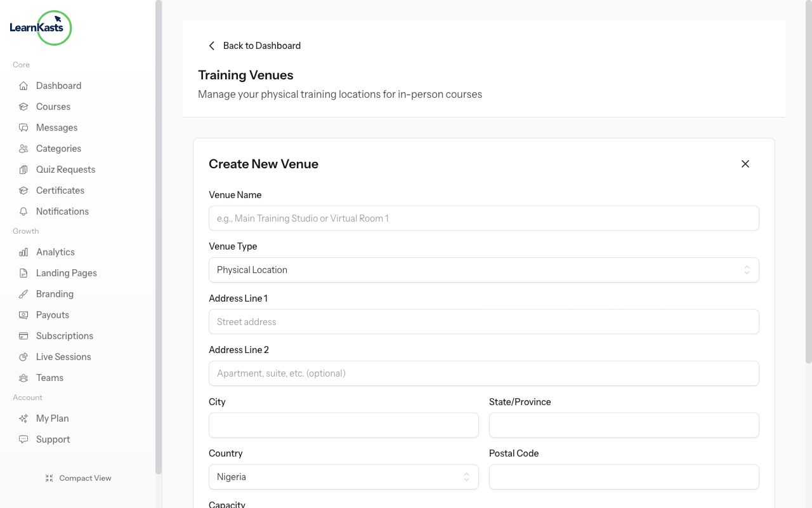Click the Analytics bar chart icon

coord(23,251)
